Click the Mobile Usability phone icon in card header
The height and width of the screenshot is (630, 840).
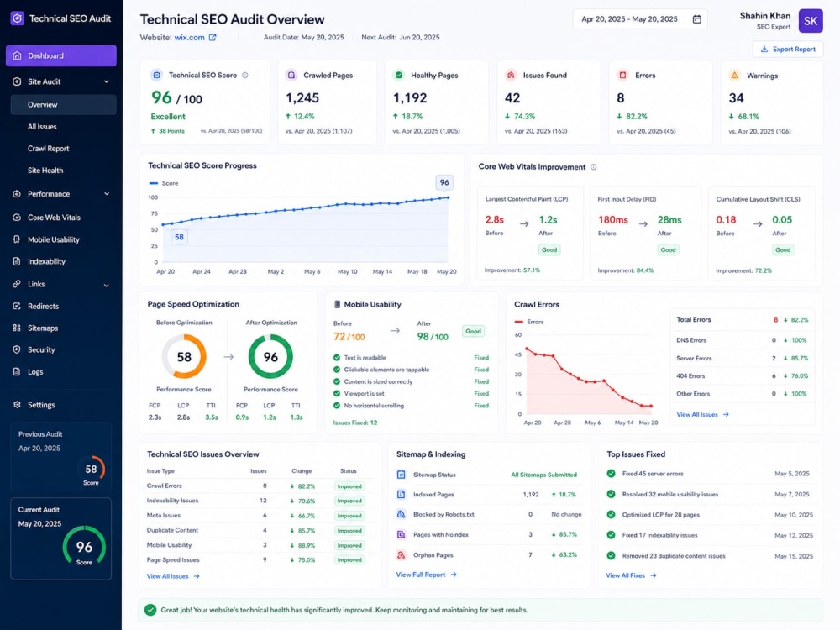(x=337, y=304)
